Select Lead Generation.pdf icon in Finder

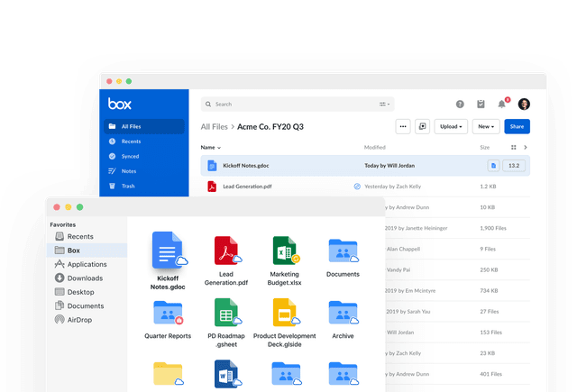[x=226, y=251]
